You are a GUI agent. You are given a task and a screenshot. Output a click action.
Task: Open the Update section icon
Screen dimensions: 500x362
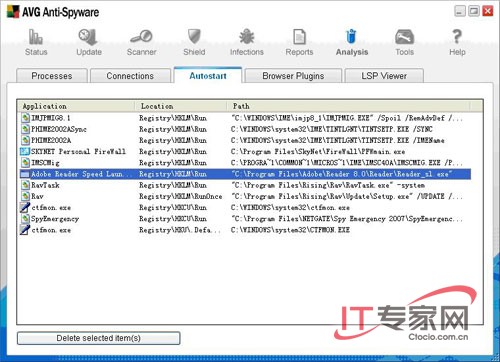click(88, 37)
